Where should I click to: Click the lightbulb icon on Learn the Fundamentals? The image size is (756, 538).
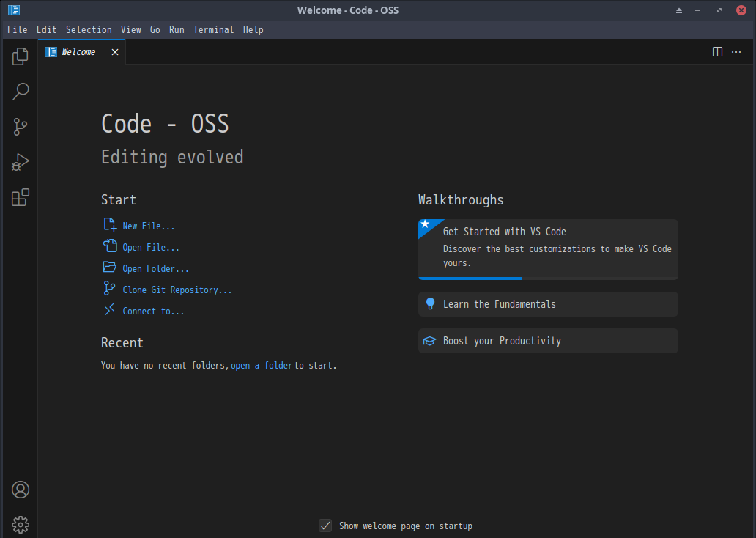[430, 304]
